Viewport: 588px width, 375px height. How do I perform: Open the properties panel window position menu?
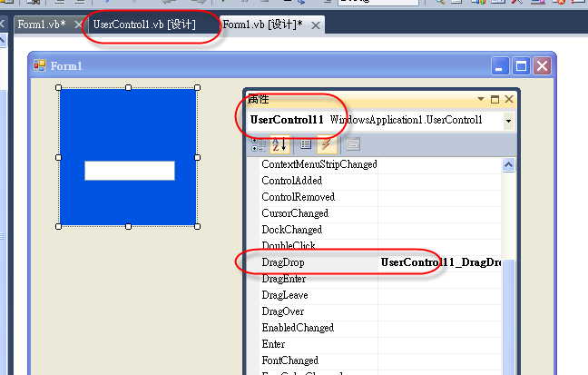pos(481,99)
